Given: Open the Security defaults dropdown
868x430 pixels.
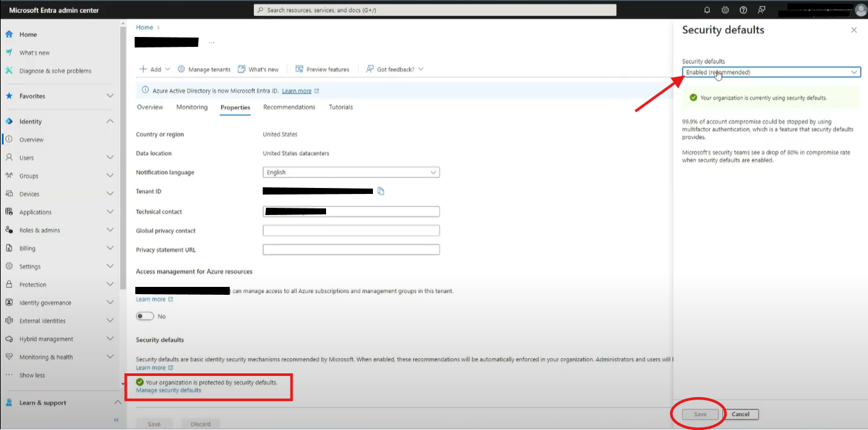Looking at the screenshot, I should (771, 72).
